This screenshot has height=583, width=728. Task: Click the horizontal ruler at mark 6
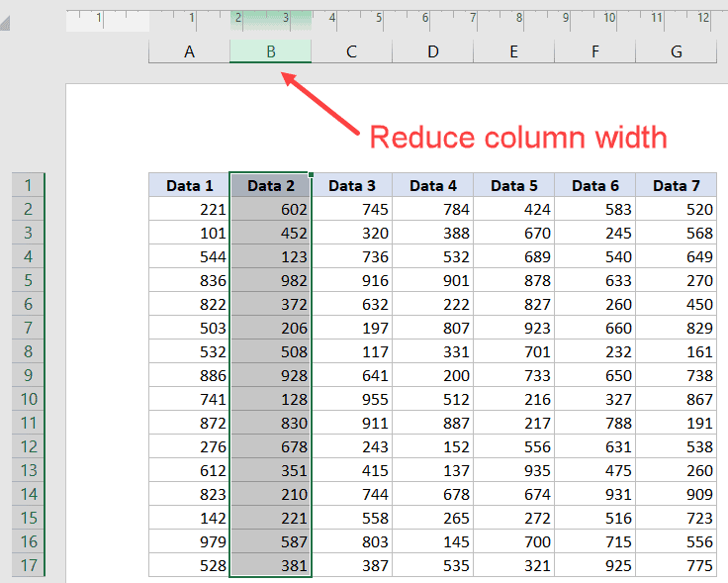tap(425, 18)
